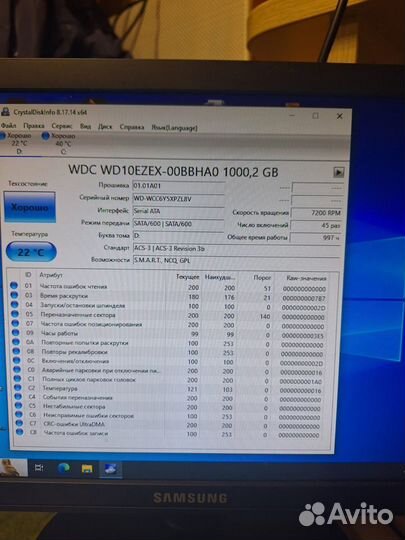Click status dot for attribute C0

pyautogui.click(x=17, y=369)
